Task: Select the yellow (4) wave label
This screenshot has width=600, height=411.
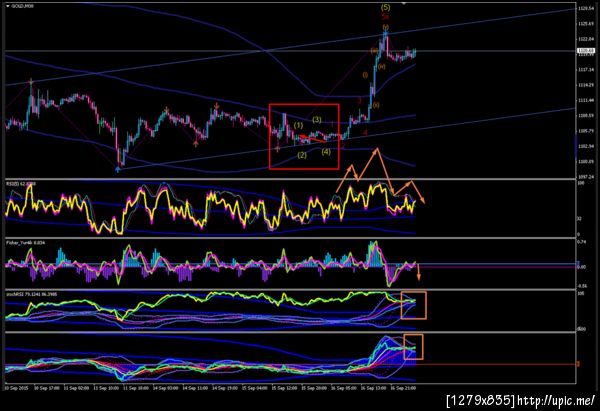Action: pos(326,152)
